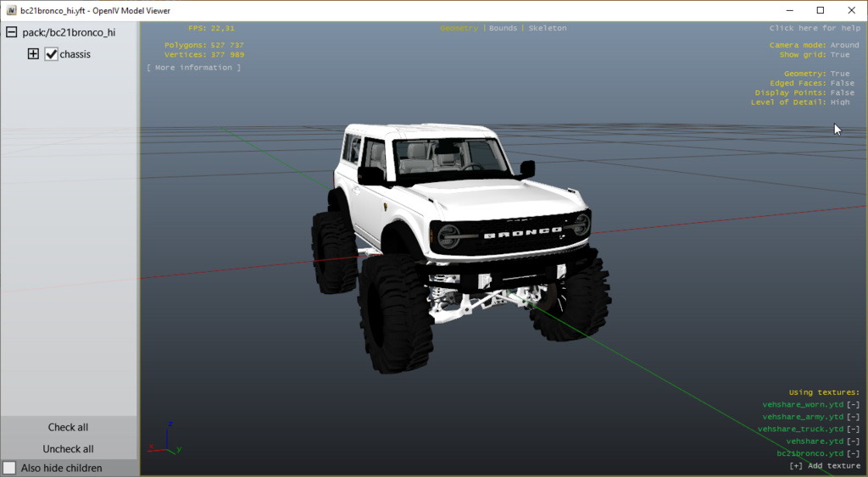
Task: Click the Vertices: 377 989 readout
Action: [203, 55]
